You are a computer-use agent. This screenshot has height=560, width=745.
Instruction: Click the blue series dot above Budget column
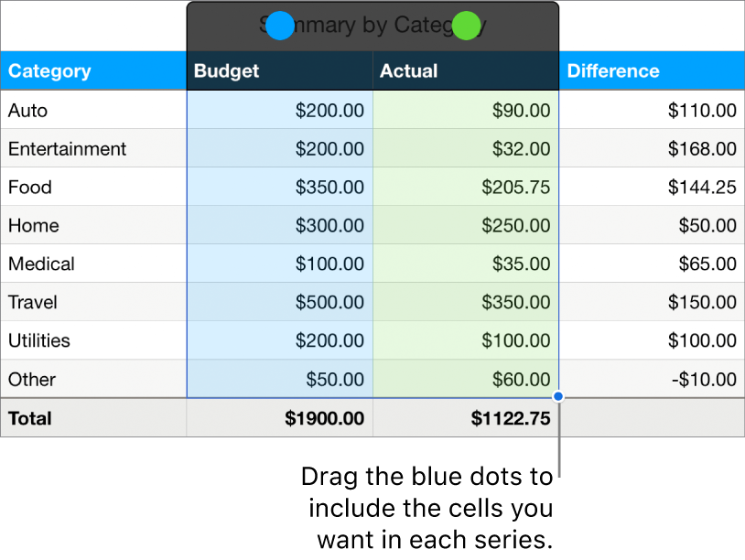[x=280, y=26]
